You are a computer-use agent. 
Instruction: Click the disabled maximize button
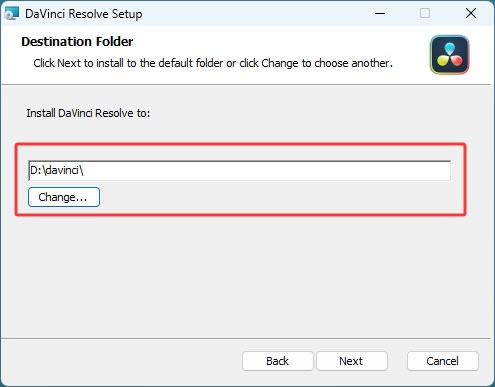coord(425,14)
